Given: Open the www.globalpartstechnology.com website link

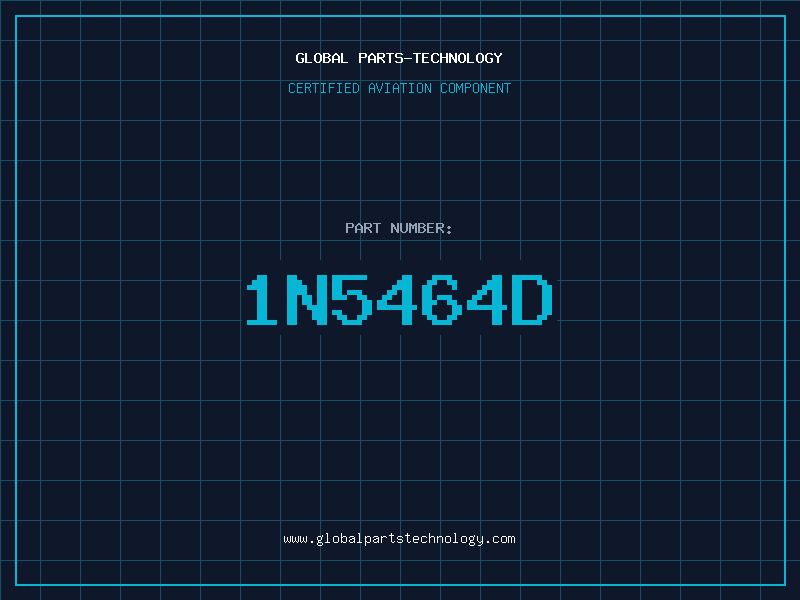Looking at the screenshot, I should tap(399, 539).
